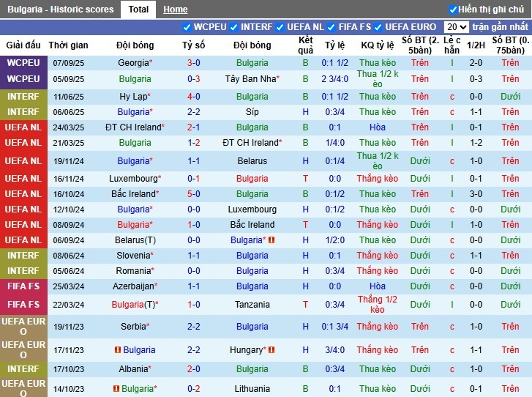Uncheck the Hiển thị ghi chú option
Viewport: 532px width, 397px height.
point(453,10)
